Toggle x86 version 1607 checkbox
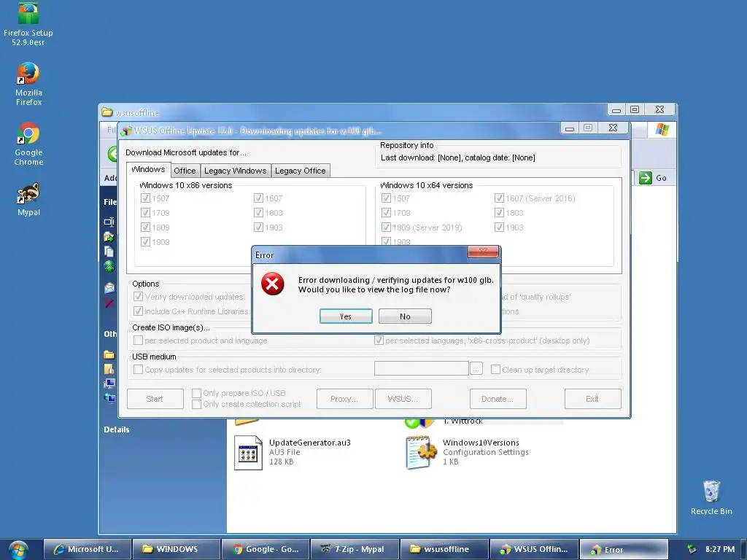Screen dimensions: 747x560 (259, 198)
